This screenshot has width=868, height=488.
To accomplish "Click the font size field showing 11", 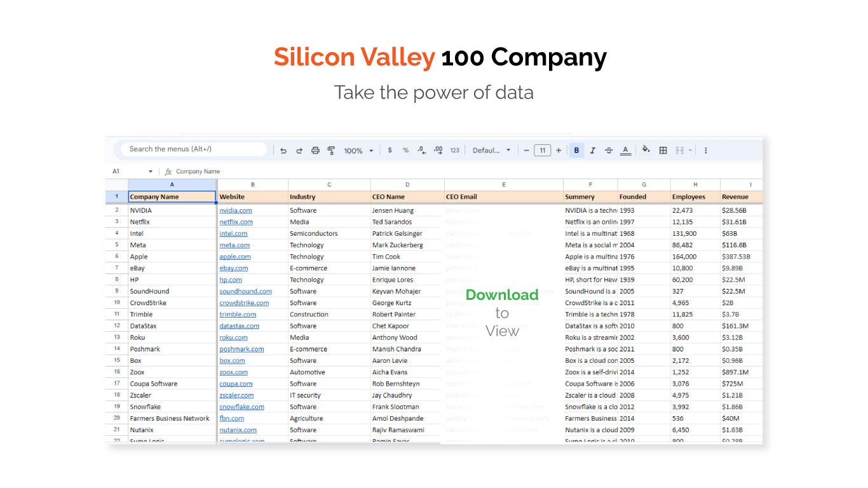I will [542, 151].
